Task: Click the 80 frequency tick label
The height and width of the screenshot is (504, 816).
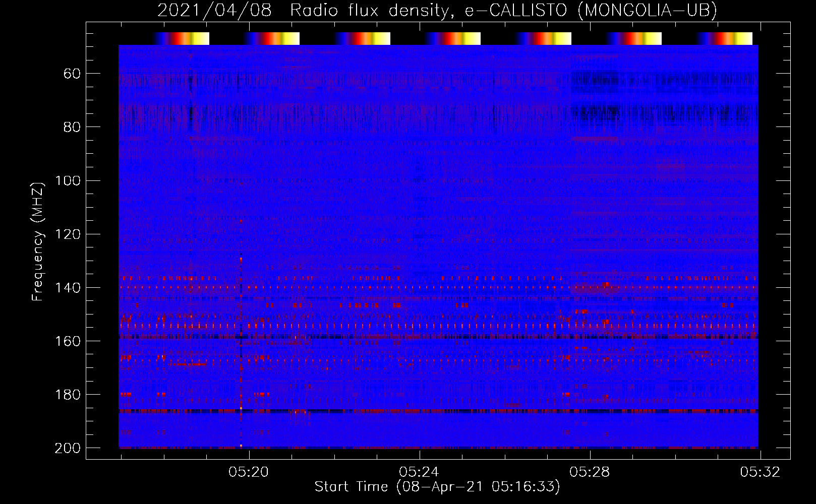Action: [x=72, y=127]
